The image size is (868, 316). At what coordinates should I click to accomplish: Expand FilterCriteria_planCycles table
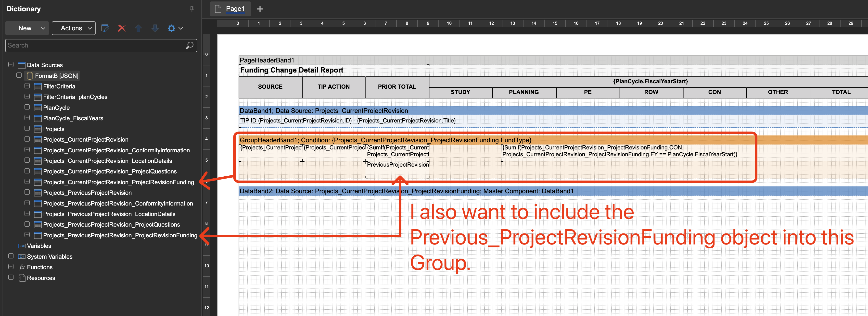pyautogui.click(x=27, y=97)
